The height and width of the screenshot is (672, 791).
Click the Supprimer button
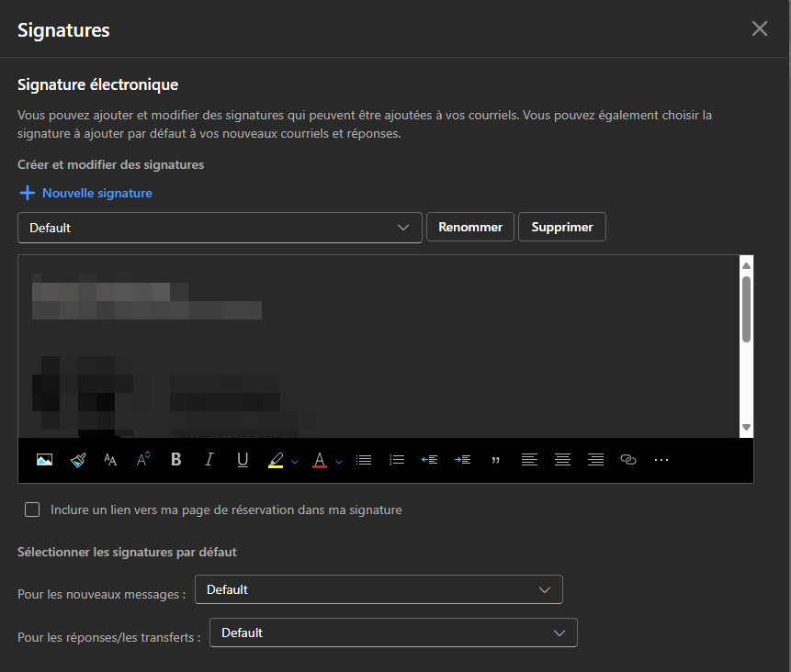(562, 228)
